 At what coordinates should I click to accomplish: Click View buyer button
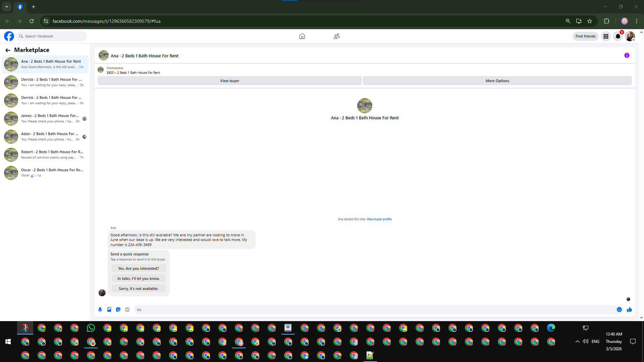pos(230,81)
